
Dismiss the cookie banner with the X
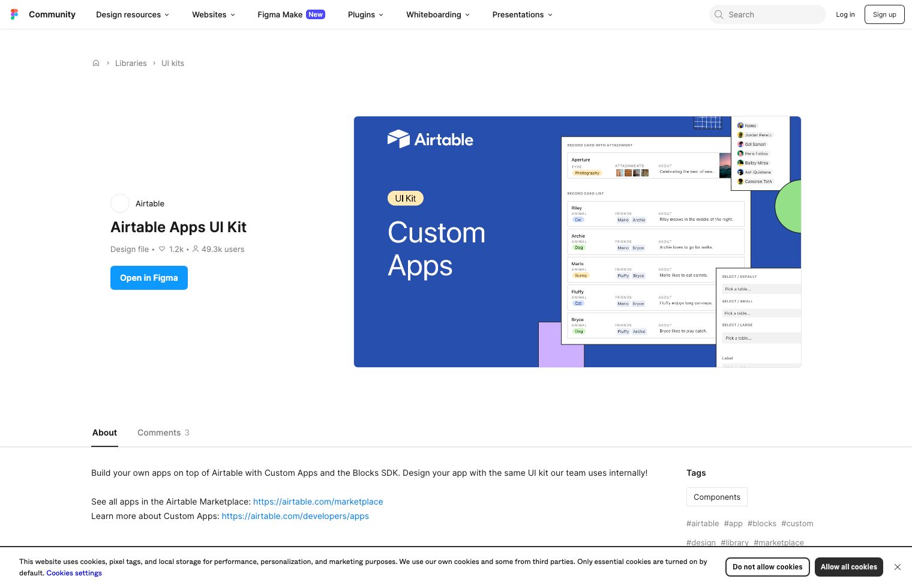(898, 566)
